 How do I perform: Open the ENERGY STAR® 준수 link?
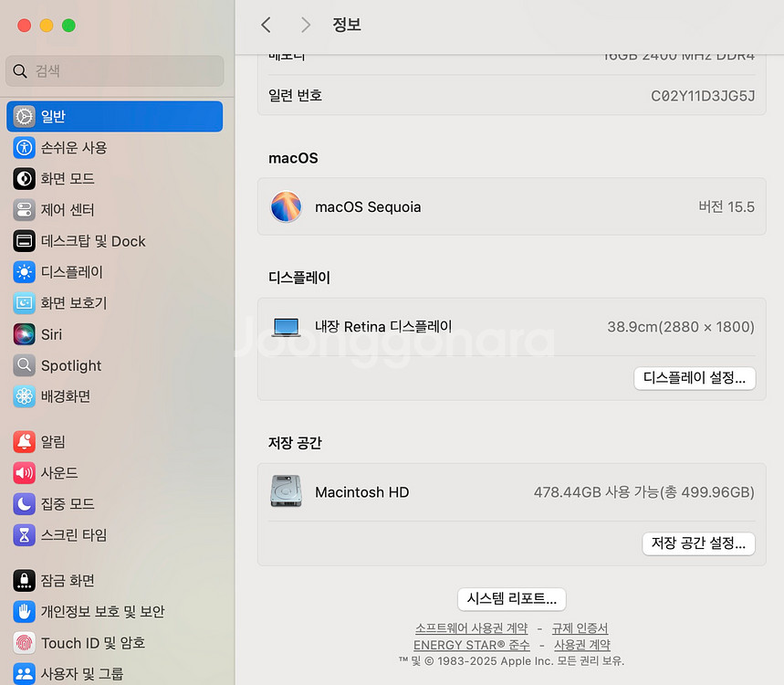[x=472, y=645]
